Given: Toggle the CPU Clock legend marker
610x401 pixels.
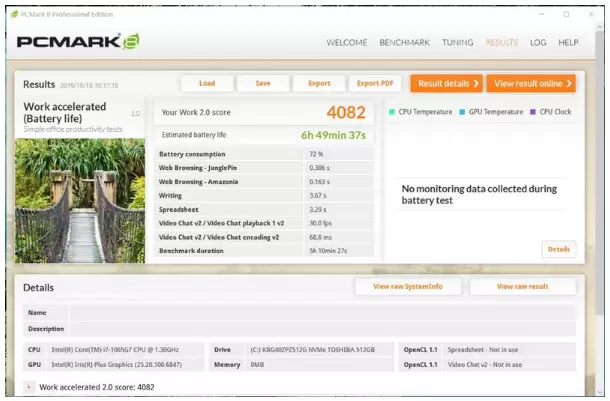Looking at the screenshot, I should click(x=535, y=112).
